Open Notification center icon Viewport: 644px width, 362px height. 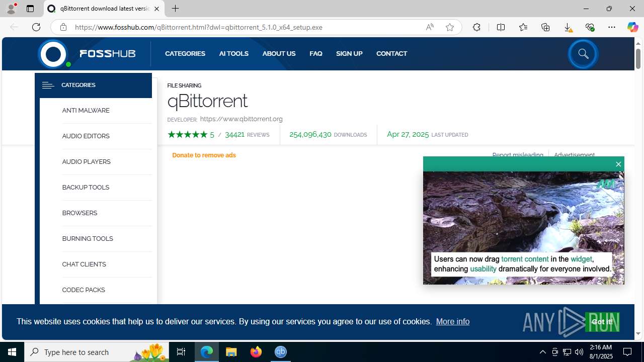(627, 352)
